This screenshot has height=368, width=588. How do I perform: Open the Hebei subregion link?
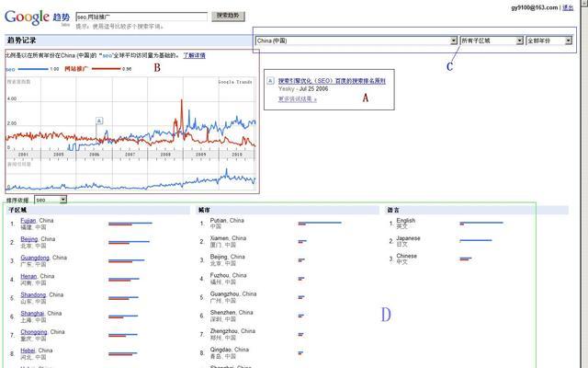pos(28,351)
